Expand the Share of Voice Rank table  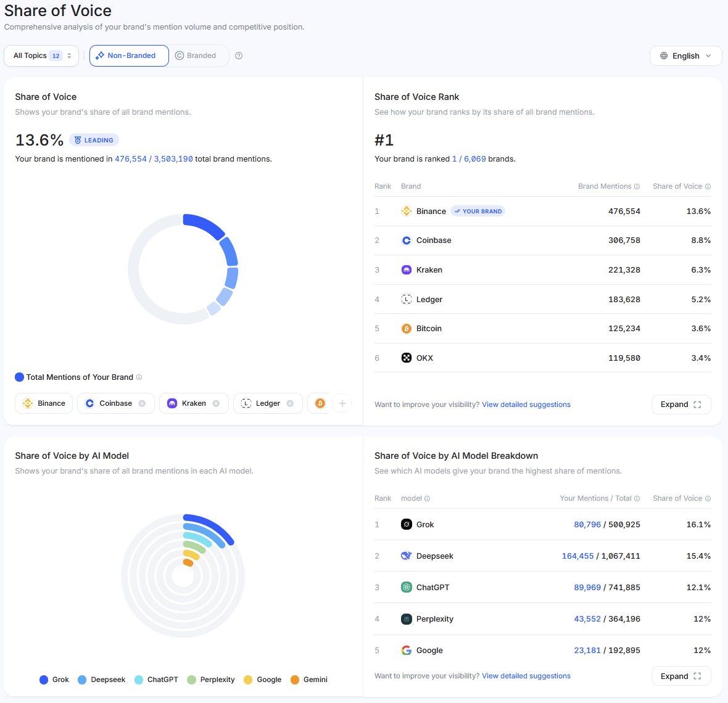tap(681, 405)
